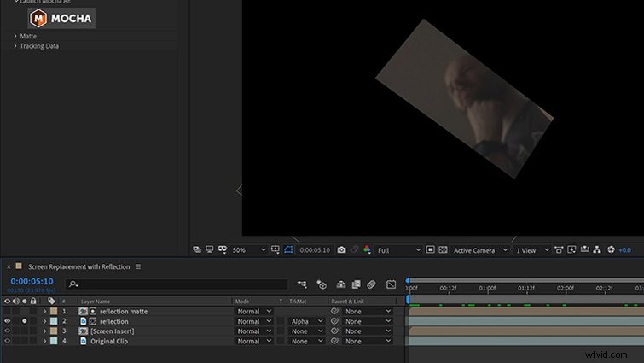
Task: Click the Fast Previews icon
Action: (x=571, y=249)
